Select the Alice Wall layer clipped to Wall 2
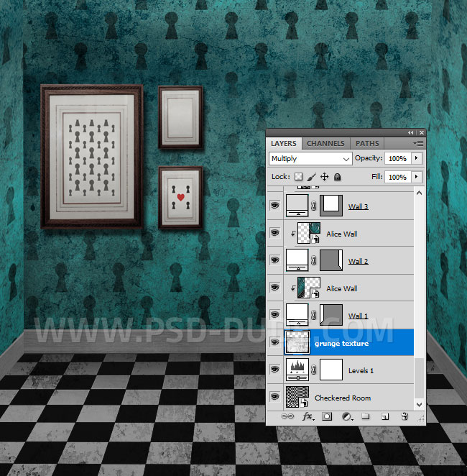The image size is (467, 476). pos(342,288)
